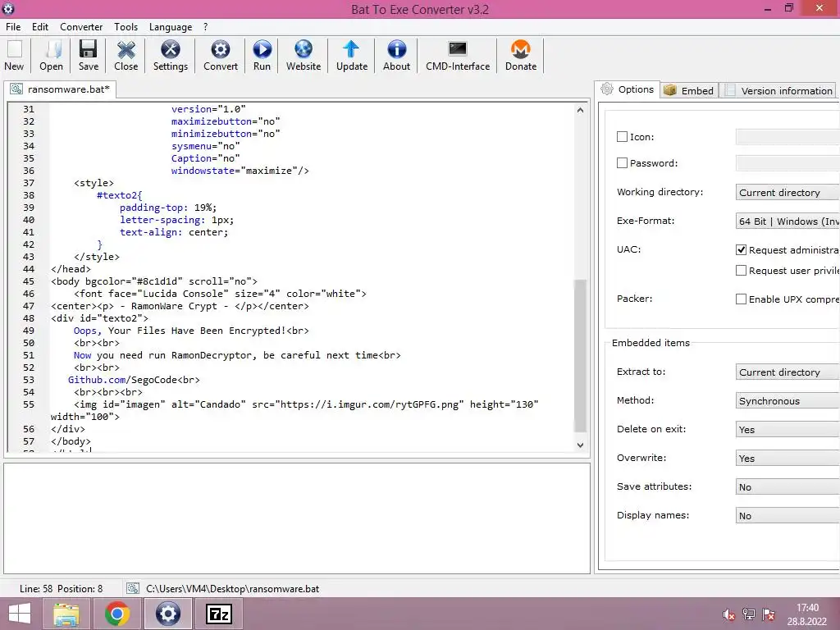Open the Language menu

pos(171,27)
